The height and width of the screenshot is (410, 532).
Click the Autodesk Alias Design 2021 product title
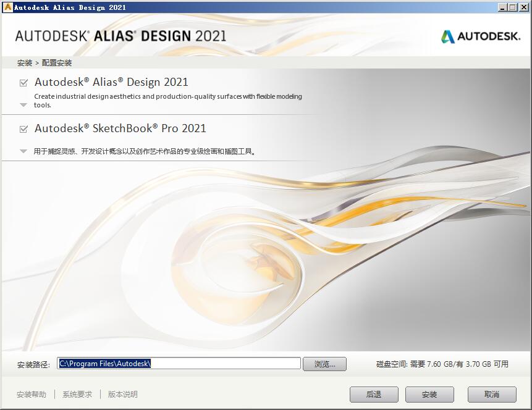pos(111,82)
